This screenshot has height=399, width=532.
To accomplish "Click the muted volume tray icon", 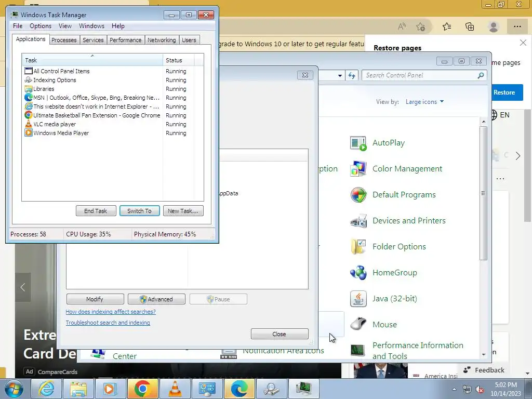I will [x=480, y=389].
